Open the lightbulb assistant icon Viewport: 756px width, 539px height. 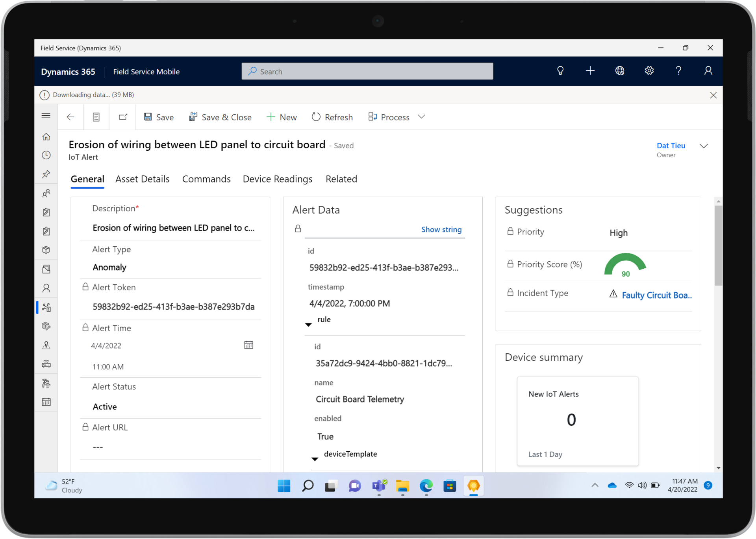pyautogui.click(x=560, y=71)
